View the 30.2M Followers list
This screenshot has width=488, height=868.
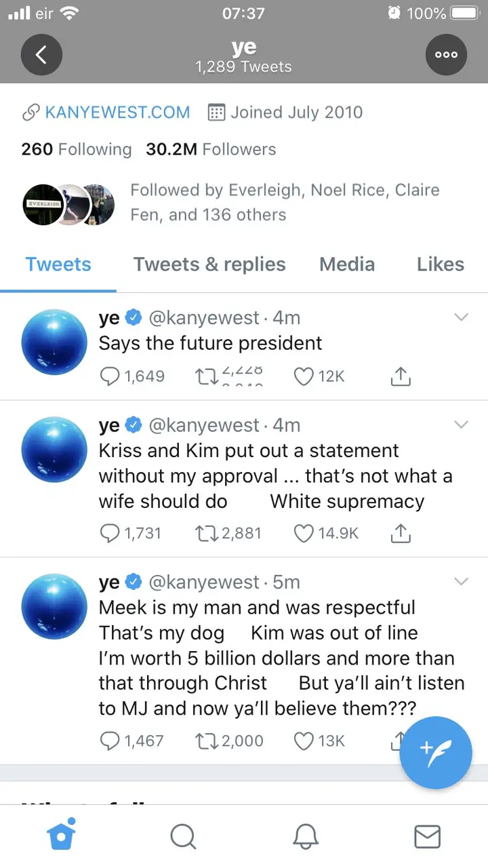tap(211, 149)
